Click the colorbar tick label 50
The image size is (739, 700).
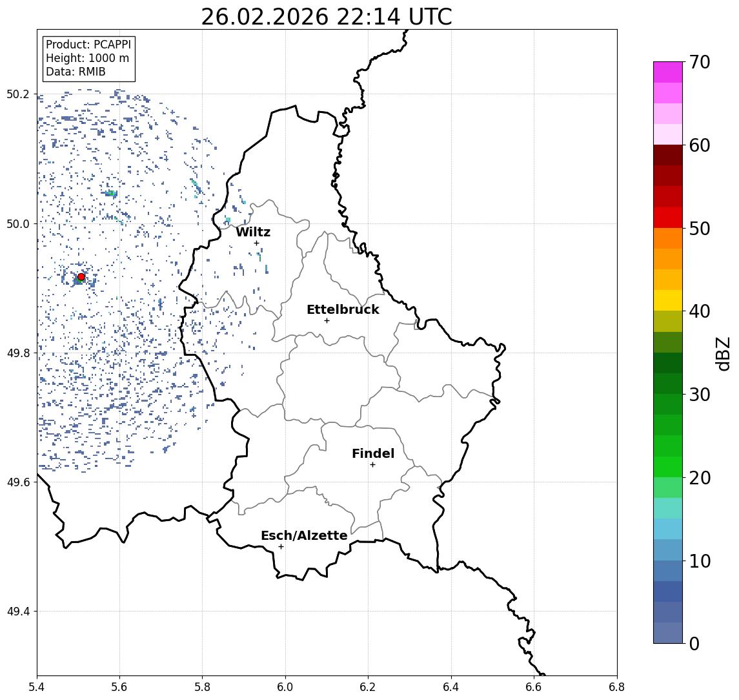click(700, 229)
